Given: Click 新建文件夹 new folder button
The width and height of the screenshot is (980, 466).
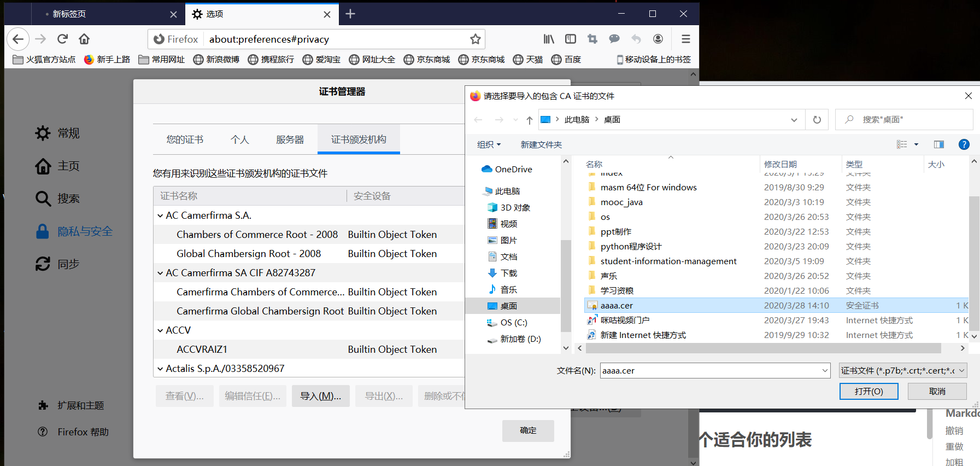Looking at the screenshot, I should click(x=541, y=144).
